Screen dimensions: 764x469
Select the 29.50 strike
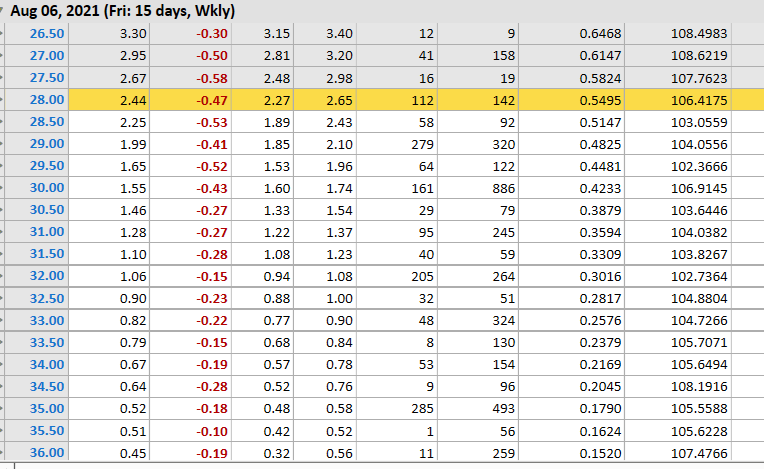[47, 166]
